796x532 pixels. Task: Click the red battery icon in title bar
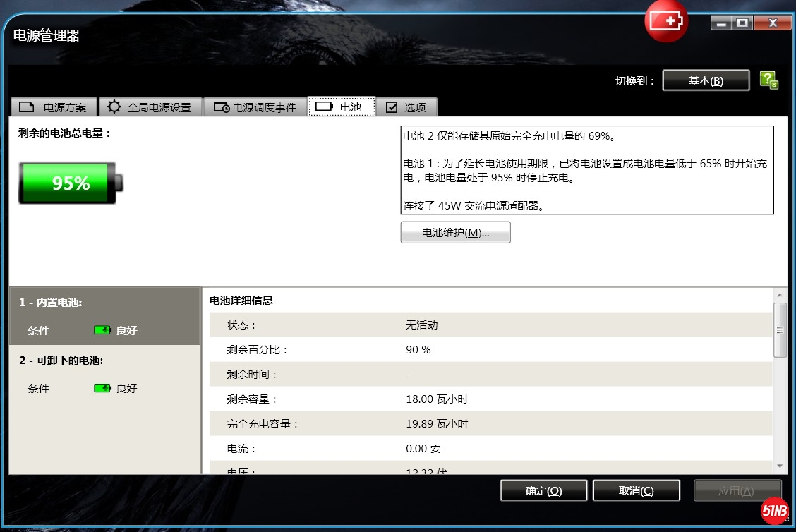(x=665, y=22)
